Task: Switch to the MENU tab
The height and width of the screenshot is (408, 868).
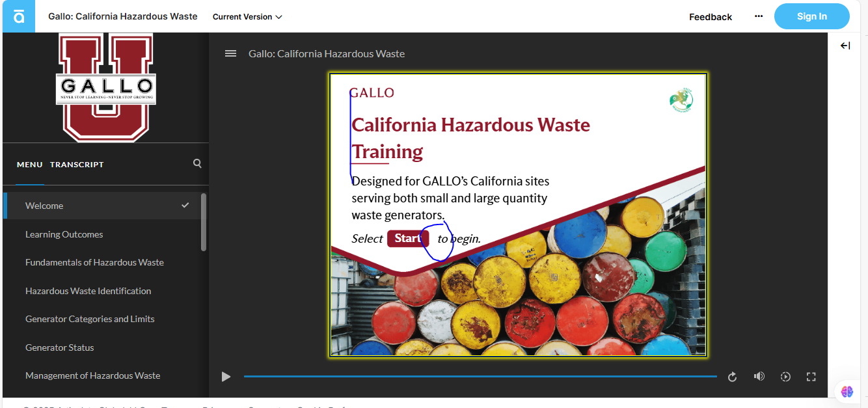Action: [30, 165]
